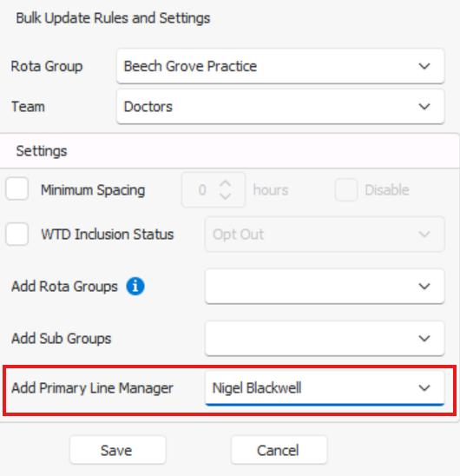Viewport: 460px width, 476px height.
Task: Click the Rota Group dropdown chevron arrow
Action: pyautogui.click(x=424, y=66)
